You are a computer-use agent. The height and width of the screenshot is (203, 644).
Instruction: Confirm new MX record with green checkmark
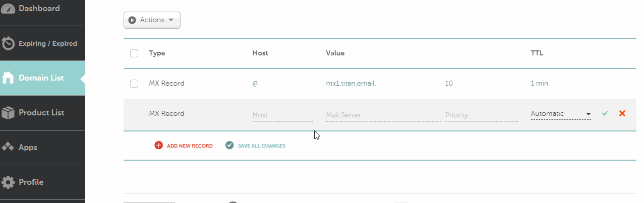[x=605, y=114]
